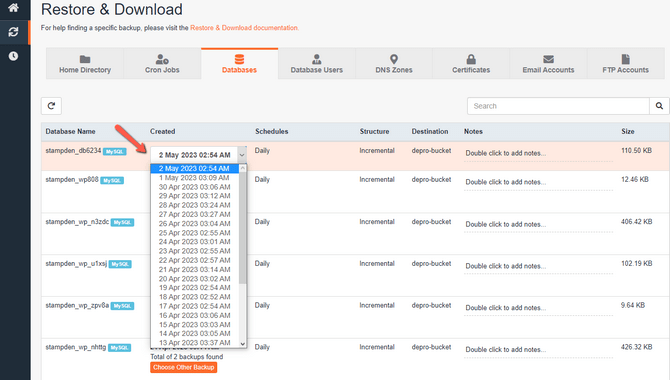Select the 14 Apr 2023 03:05 AM backup

point(194,333)
